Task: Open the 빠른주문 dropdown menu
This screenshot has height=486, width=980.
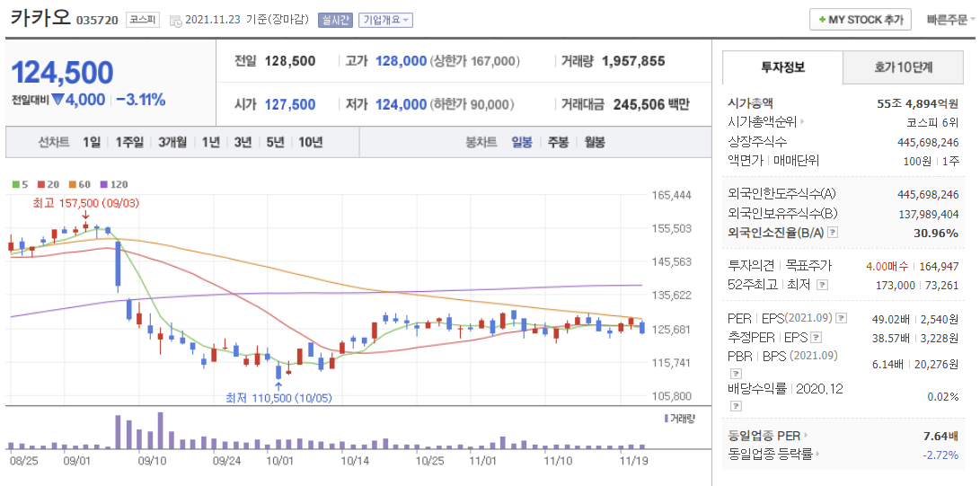Action: tap(951, 20)
